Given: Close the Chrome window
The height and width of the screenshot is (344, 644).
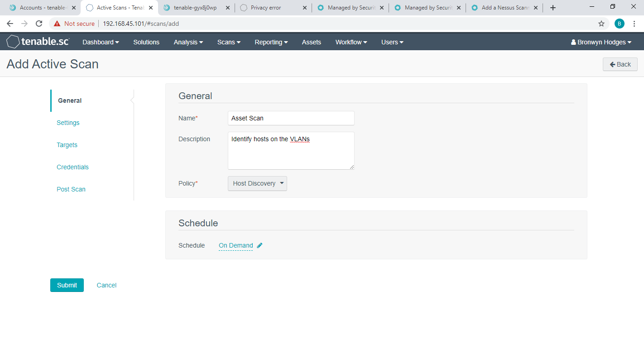Looking at the screenshot, I should pos(633,7).
